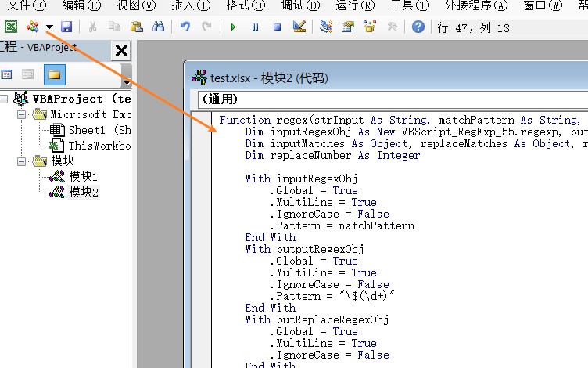This screenshot has height=368, width=588.
Task: Open the 文件(F) menu
Action: 27,5
